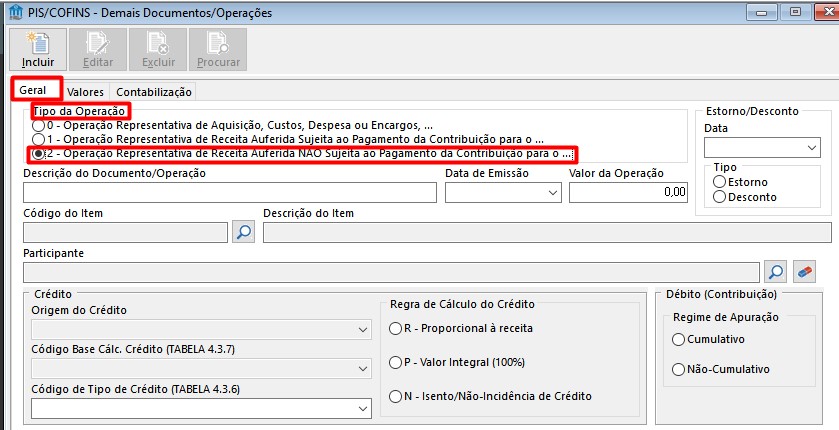Click the Participante field
839x430 pixels.
tap(391, 272)
